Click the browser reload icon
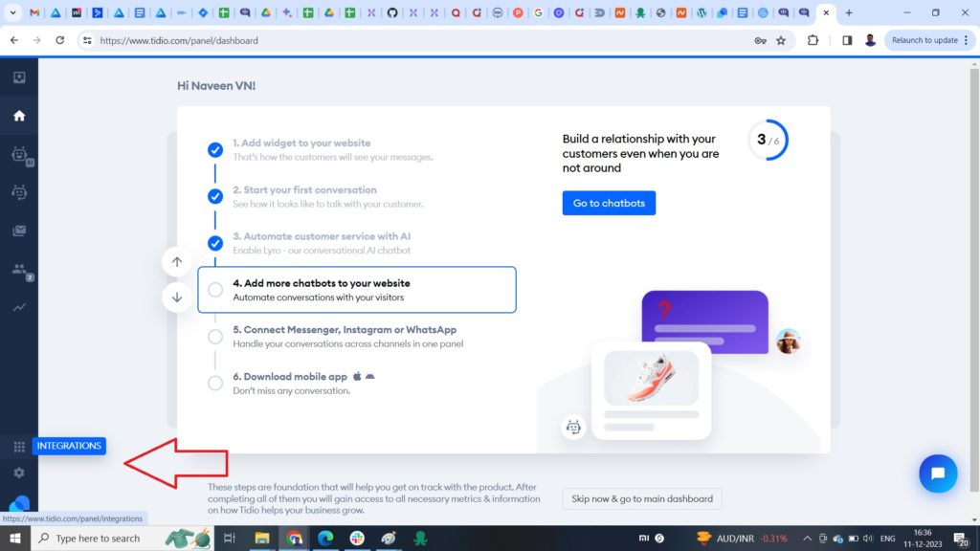The image size is (980, 551). coord(60,40)
